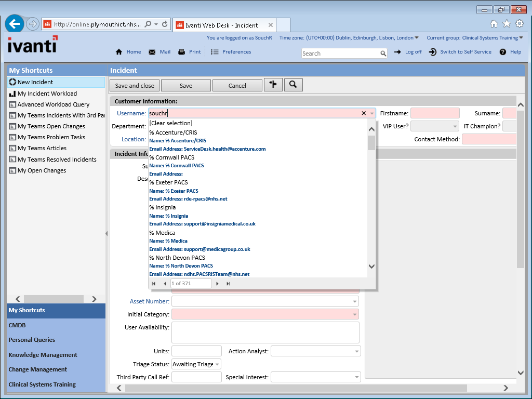Click the header Search input field
Viewport: 532px width, 399px height.
click(x=340, y=54)
